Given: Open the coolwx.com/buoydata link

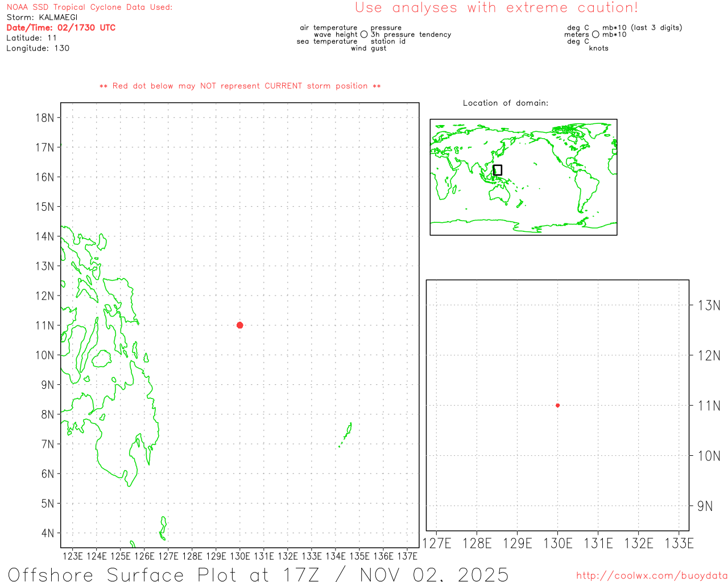Looking at the screenshot, I should 651,575.
